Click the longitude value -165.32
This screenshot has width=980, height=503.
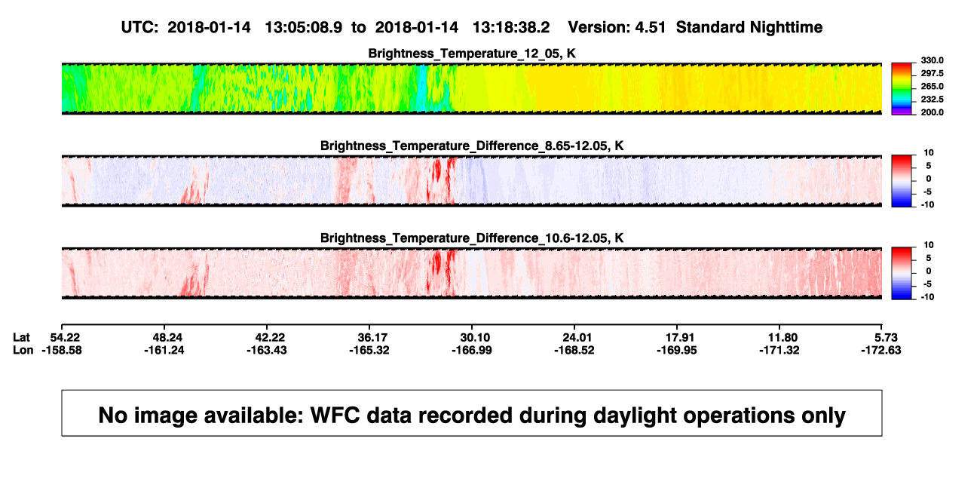[x=369, y=350]
